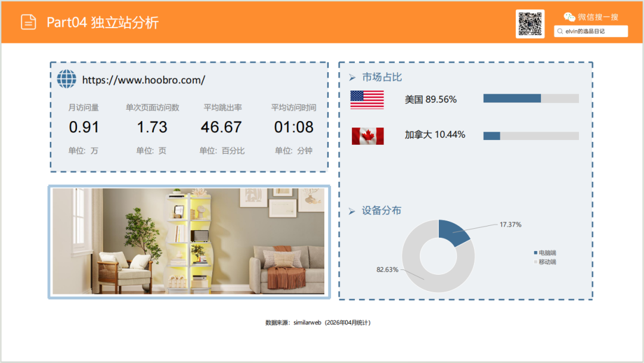Click the Canada flag icon
The width and height of the screenshot is (644, 363).
(367, 136)
